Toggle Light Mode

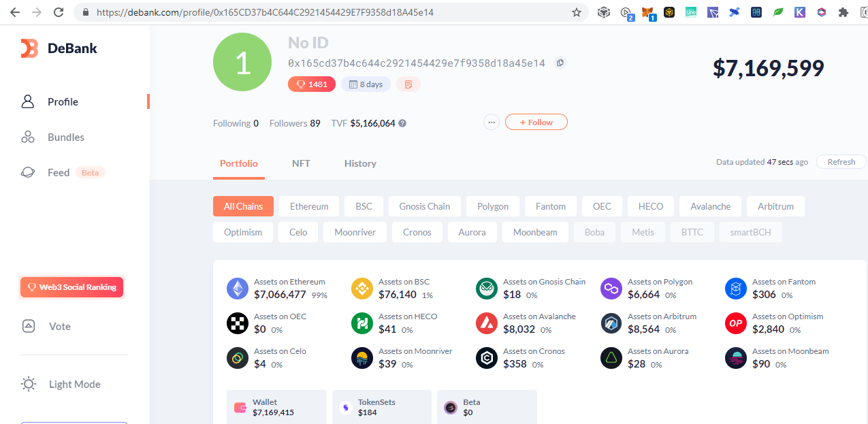tap(61, 385)
